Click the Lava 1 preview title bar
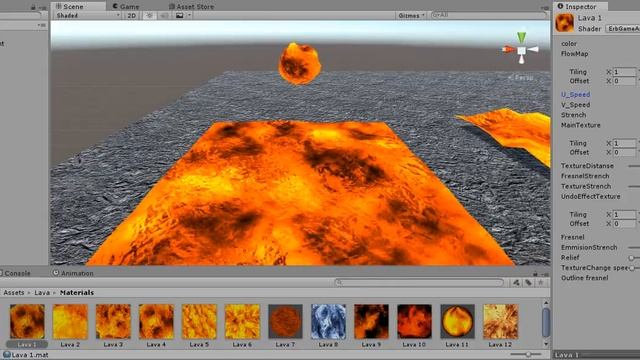The image size is (640, 360). pos(596,355)
